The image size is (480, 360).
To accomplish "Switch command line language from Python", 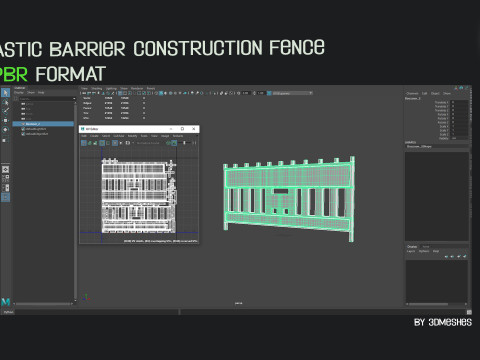I will (8, 312).
